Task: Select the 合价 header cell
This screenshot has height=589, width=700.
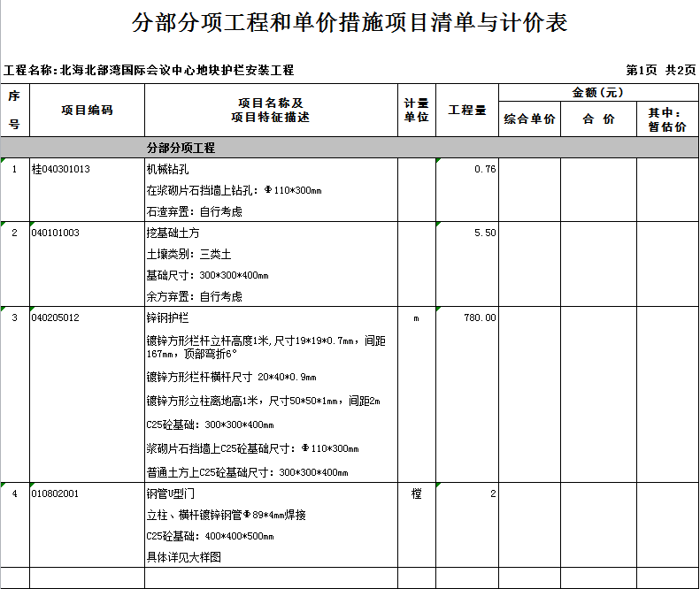Action: pos(597,119)
